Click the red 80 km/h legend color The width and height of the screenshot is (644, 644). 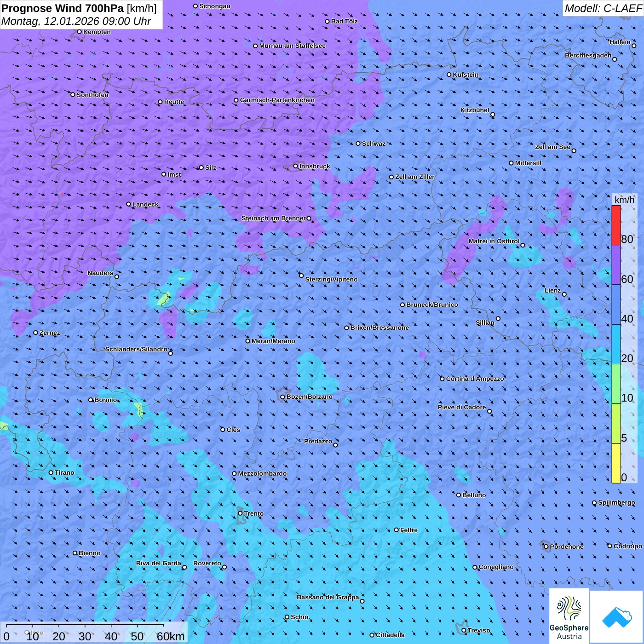(x=616, y=225)
